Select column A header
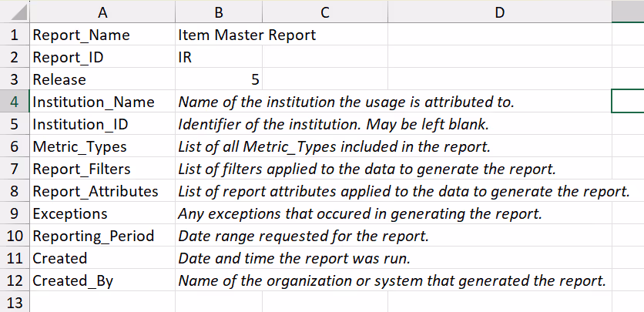The width and height of the screenshot is (644, 312). [x=102, y=12]
